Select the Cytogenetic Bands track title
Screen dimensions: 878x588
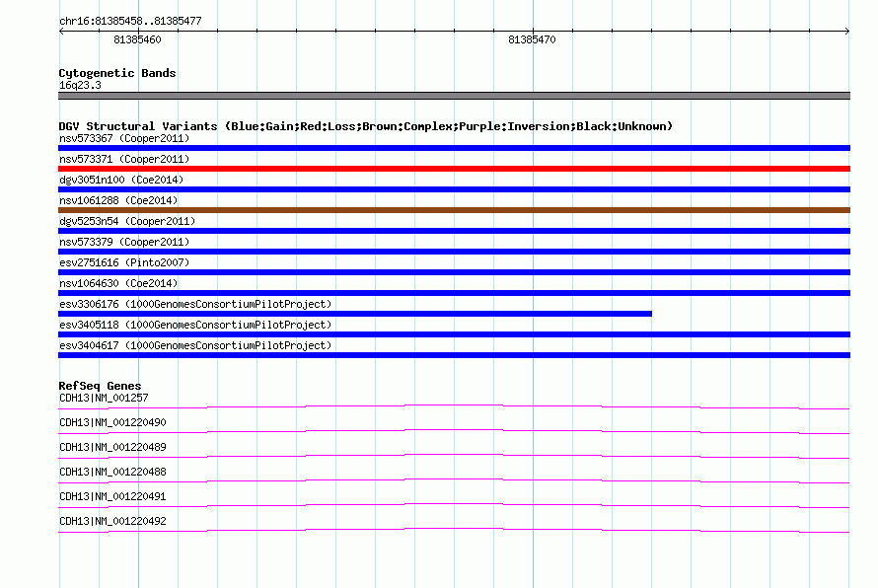click(x=117, y=73)
